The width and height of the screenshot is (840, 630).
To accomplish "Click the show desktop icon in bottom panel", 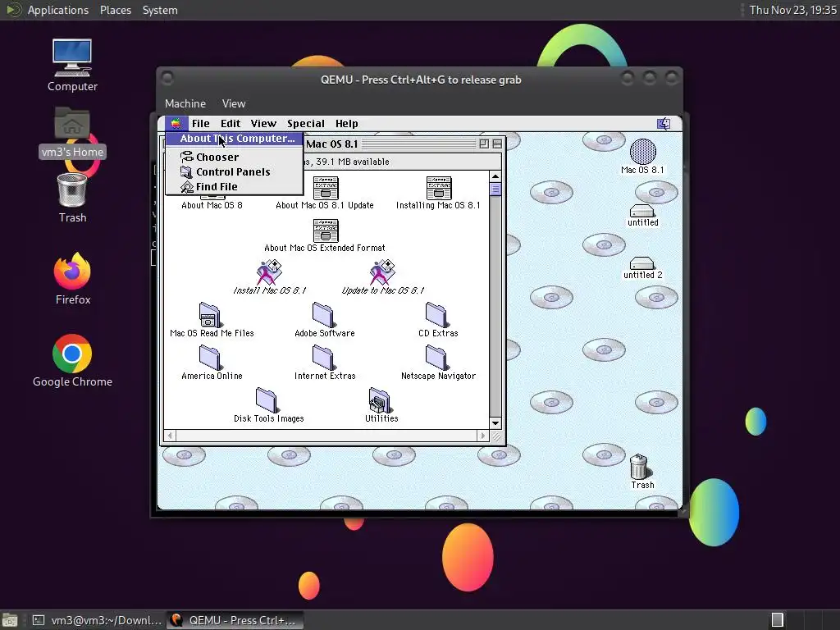I will (x=10, y=620).
